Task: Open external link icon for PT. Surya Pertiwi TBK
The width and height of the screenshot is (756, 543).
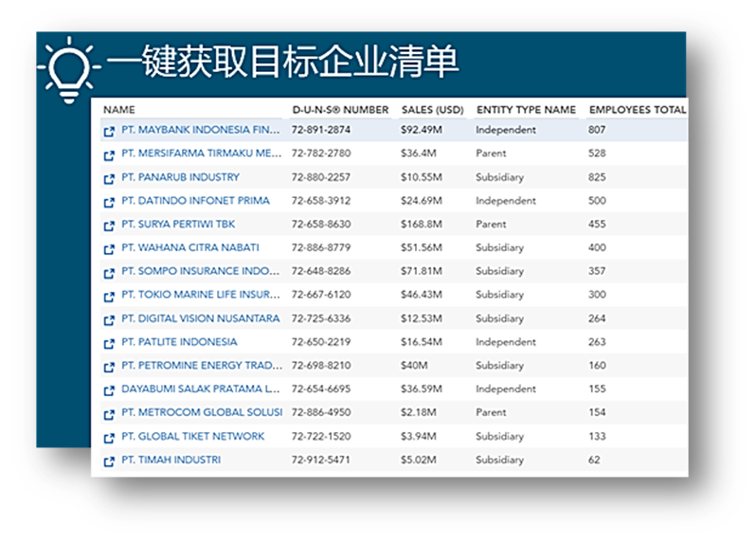Action: pyautogui.click(x=109, y=226)
